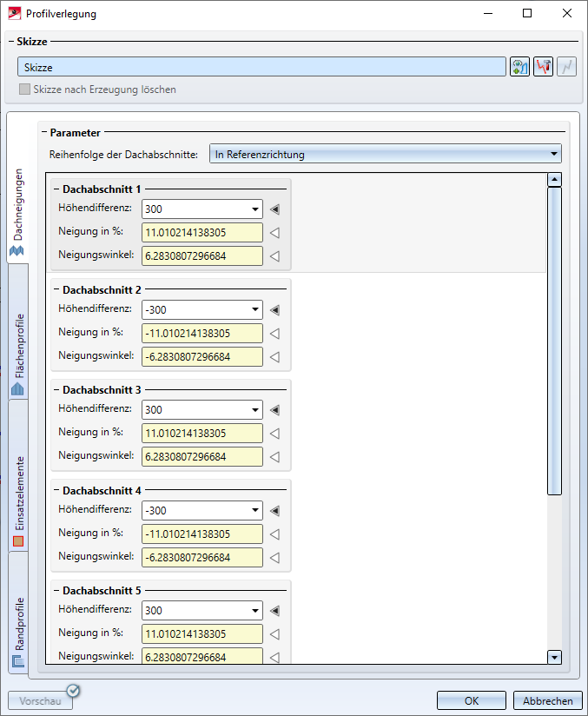Screen dimensions: 588x716
Task: Click the Profilverlegung app icon in title bar
Action: 15,14
